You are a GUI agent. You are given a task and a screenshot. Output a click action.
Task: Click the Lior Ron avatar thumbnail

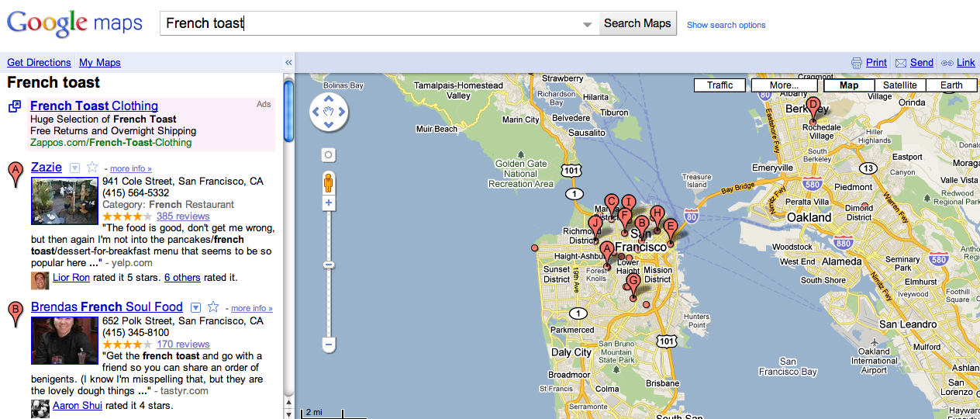pos(40,279)
